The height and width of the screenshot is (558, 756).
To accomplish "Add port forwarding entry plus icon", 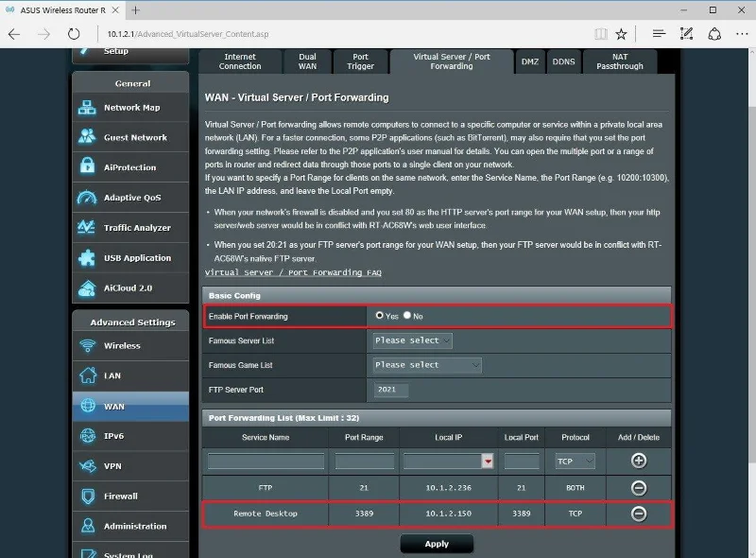I will pos(639,461).
